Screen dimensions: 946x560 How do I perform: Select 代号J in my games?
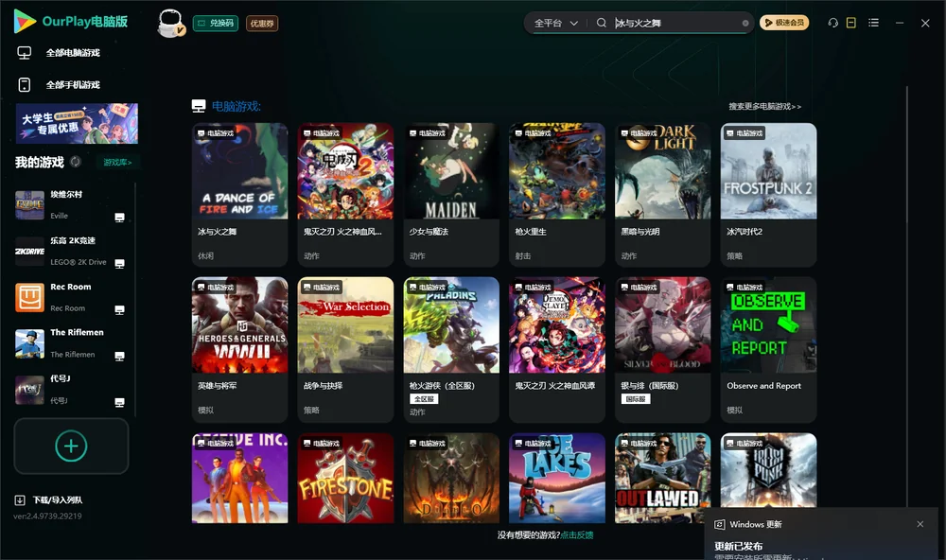71,390
